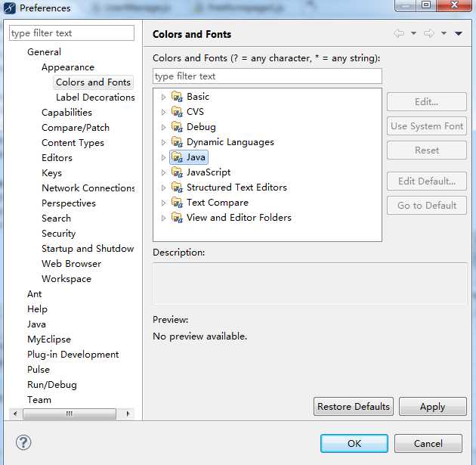The image size is (476, 465).
Task: Open help with the question mark icon
Action: (23, 442)
